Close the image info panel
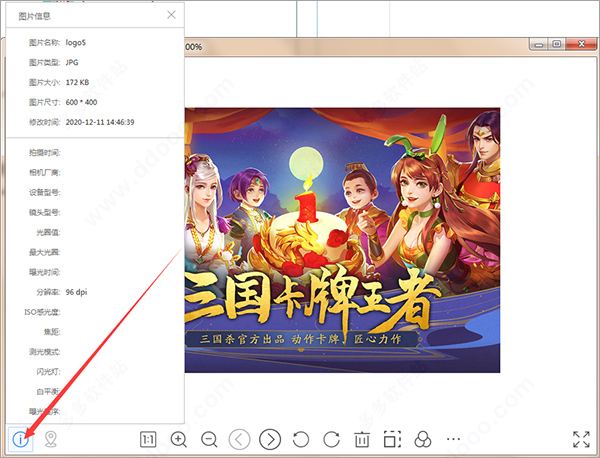The width and height of the screenshot is (600, 458). [x=171, y=15]
